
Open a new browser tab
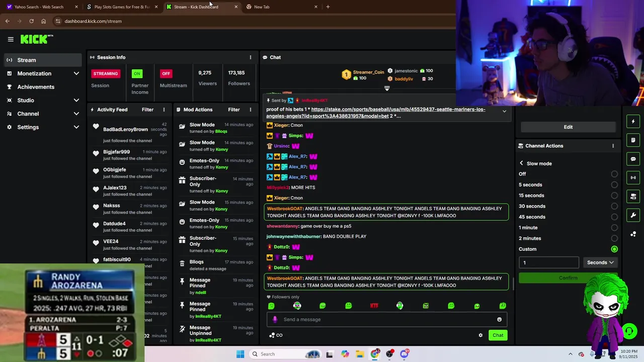(x=328, y=7)
